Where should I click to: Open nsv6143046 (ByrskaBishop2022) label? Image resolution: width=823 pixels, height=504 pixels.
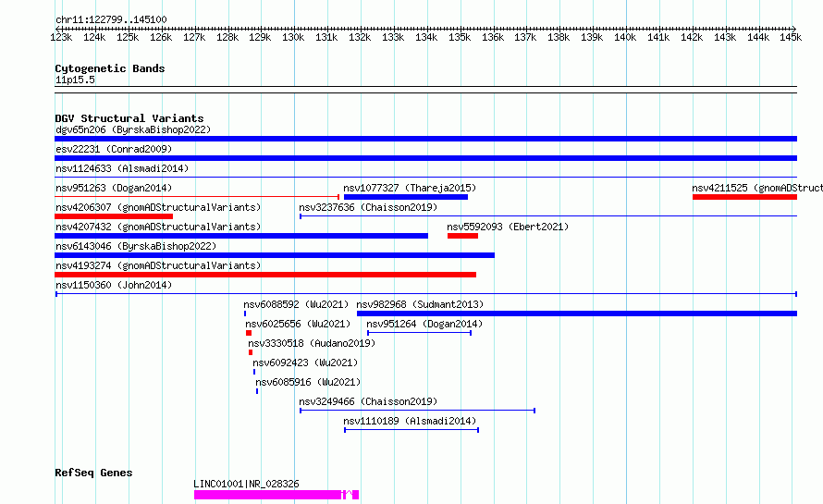pos(136,246)
